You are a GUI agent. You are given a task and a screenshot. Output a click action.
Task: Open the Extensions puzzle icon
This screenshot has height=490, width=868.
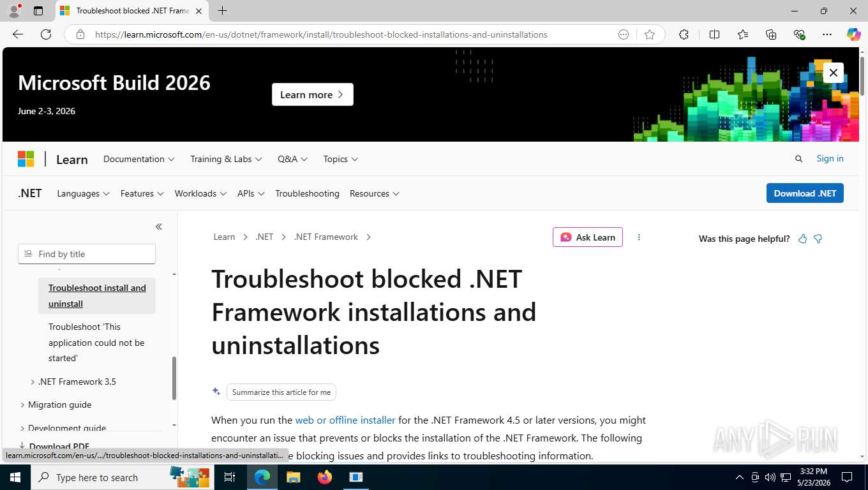pos(684,34)
